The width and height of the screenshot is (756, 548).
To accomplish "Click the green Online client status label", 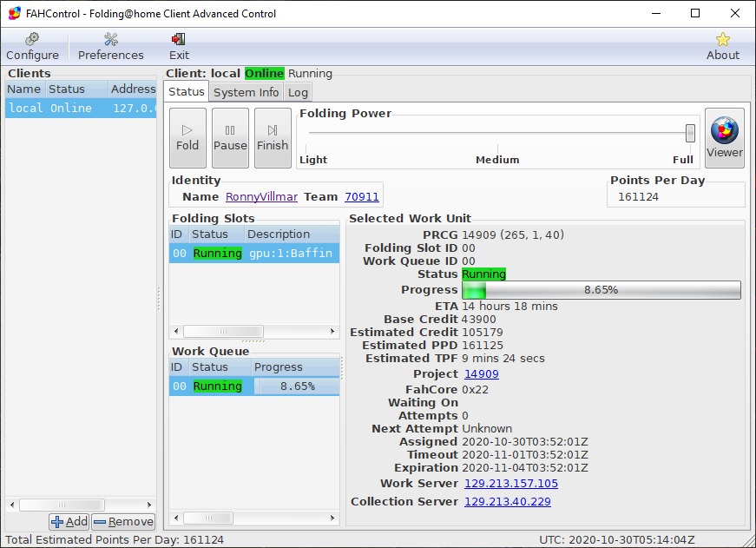I will click(x=264, y=73).
